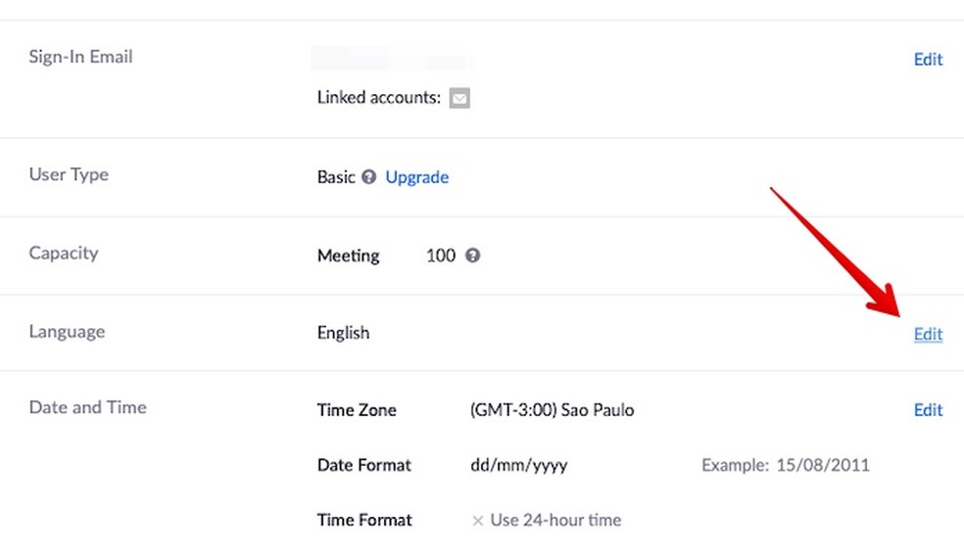Select the blurred sign-in email address
964x560 pixels.
393,59
